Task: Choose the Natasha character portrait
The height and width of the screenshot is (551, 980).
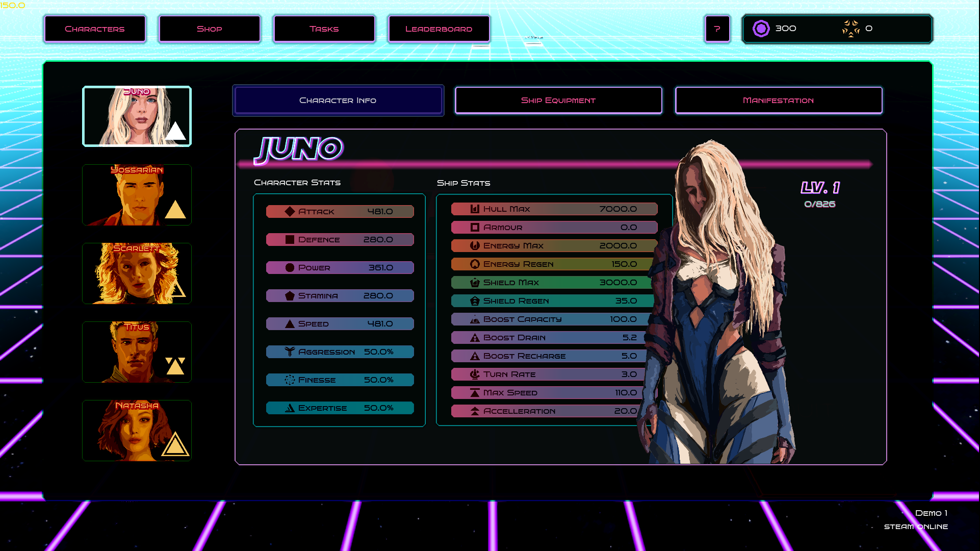Action: (x=137, y=431)
